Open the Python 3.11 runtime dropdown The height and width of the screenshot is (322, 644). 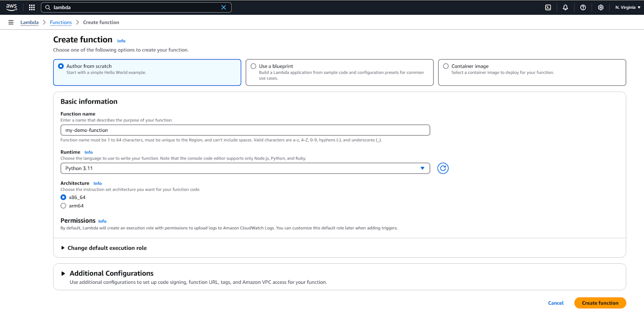click(x=245, y=168)
